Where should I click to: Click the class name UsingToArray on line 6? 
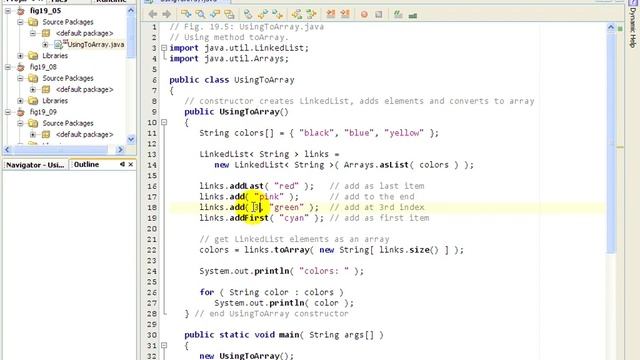264,80
